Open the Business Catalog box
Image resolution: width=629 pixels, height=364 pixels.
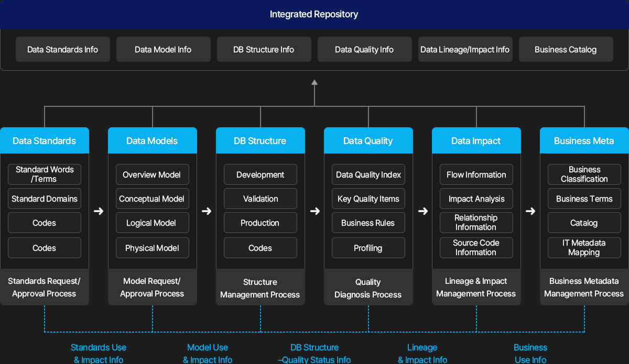coord(566,49)
